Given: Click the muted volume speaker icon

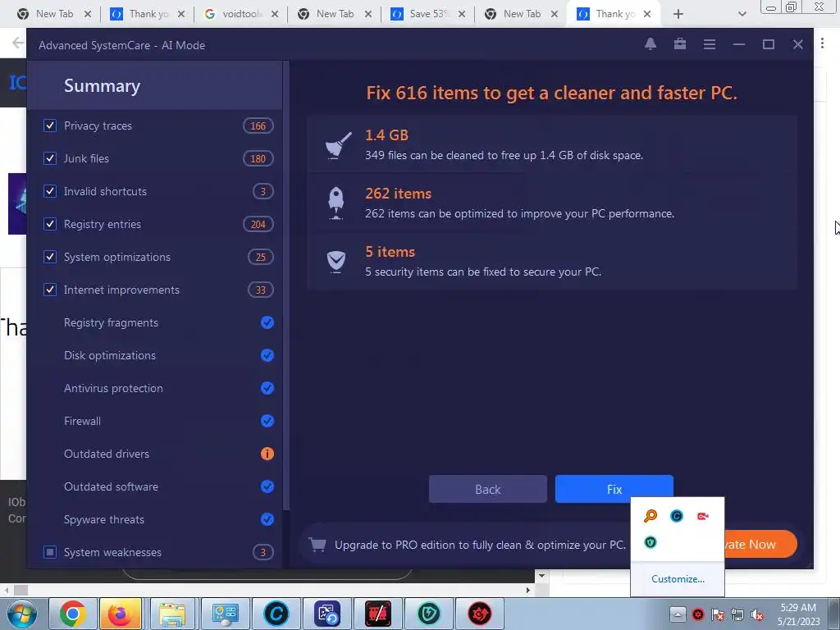Looking at the screenshot, I should click(757, 614).
